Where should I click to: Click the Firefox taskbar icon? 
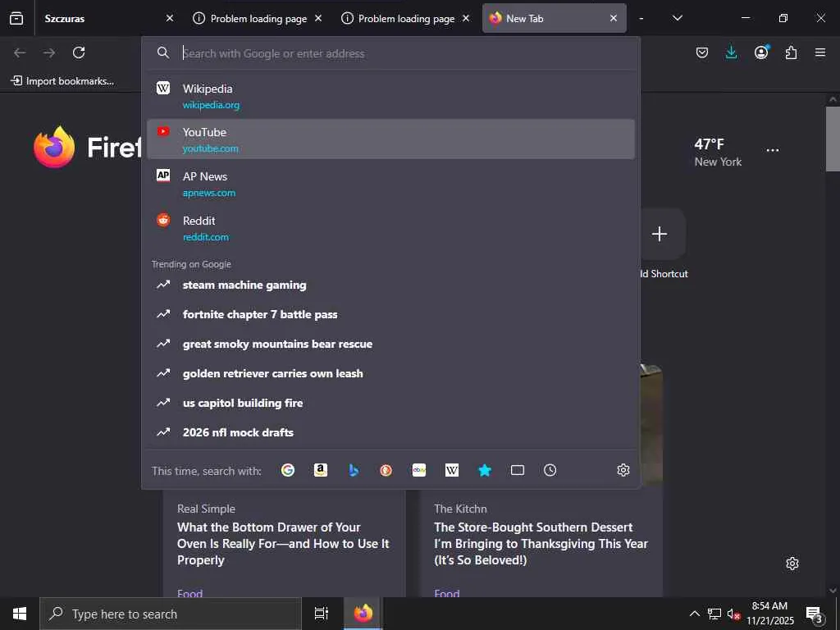pyautogui.click(x=363, y=614)
